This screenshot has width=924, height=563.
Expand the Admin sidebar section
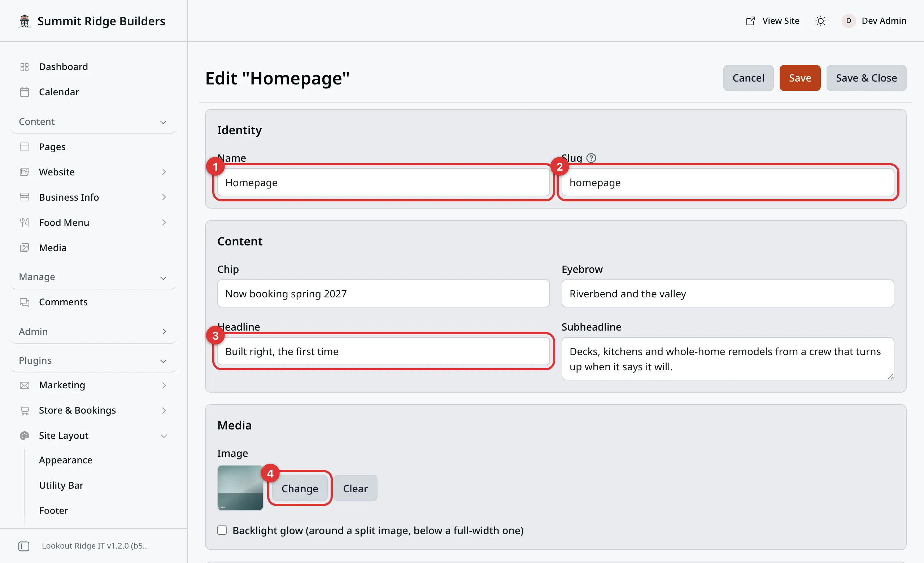click(x=93, y=331)
